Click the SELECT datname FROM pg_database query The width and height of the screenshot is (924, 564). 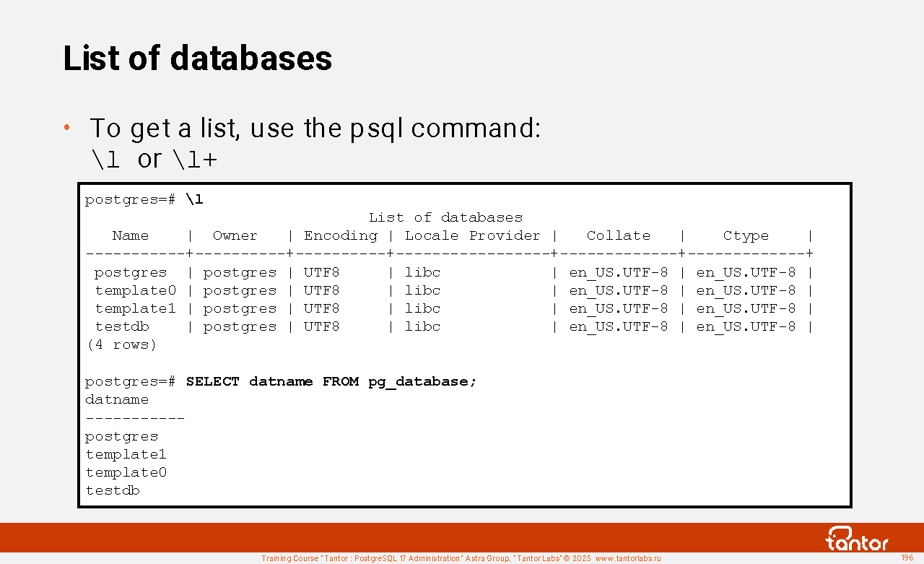coord(331,381)
